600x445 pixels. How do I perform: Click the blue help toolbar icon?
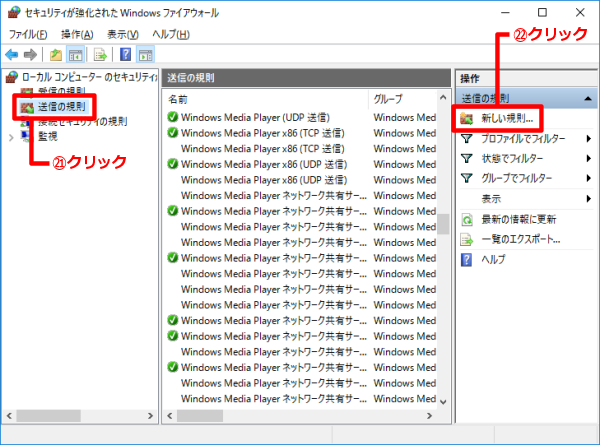tap(127, 54)
